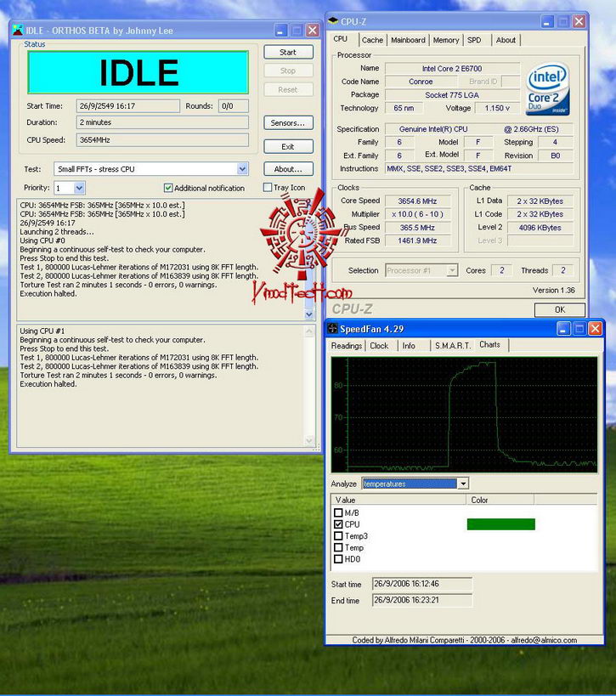Image resolution: width=616 pixels, height=696 pixels.
Task: Check the Temp3 checkbox
Action: (338, 535)
